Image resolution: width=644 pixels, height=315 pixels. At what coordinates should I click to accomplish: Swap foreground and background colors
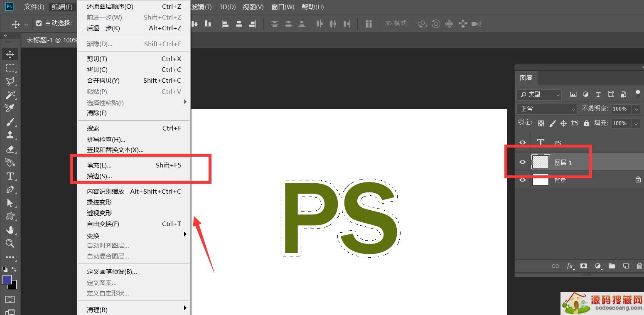pyautogui.click(x=14, y=269)
